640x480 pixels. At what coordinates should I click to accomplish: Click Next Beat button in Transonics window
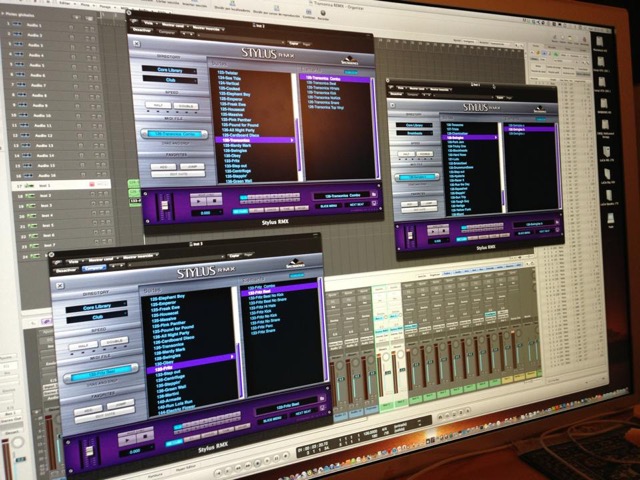(x=357, y=204)
